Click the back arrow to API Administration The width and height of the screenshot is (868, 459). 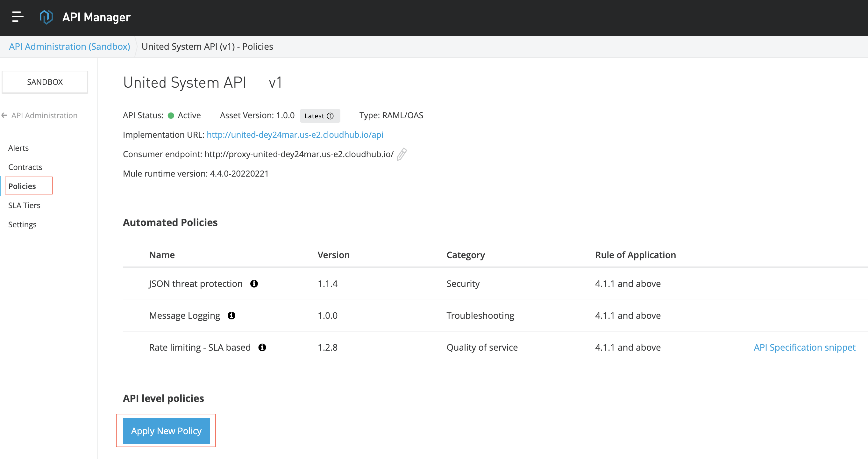pyautogui.click(x=4, y=115)
